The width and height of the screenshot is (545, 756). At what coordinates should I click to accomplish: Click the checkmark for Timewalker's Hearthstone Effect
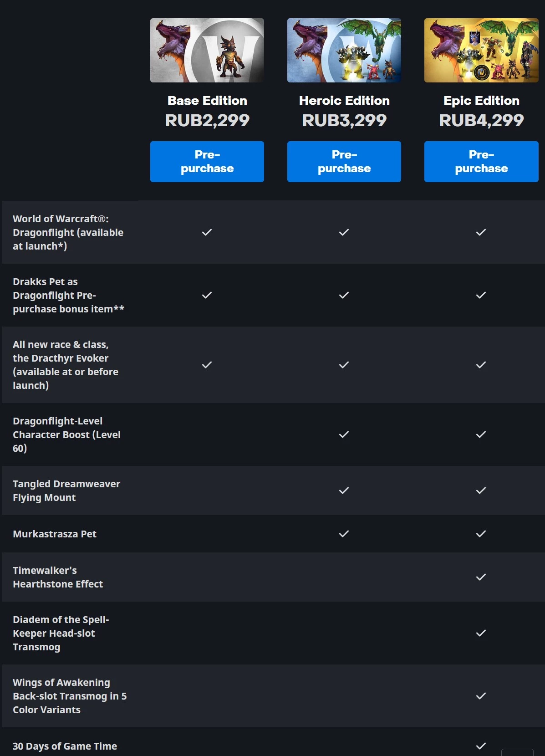click(x=481, y=577)
